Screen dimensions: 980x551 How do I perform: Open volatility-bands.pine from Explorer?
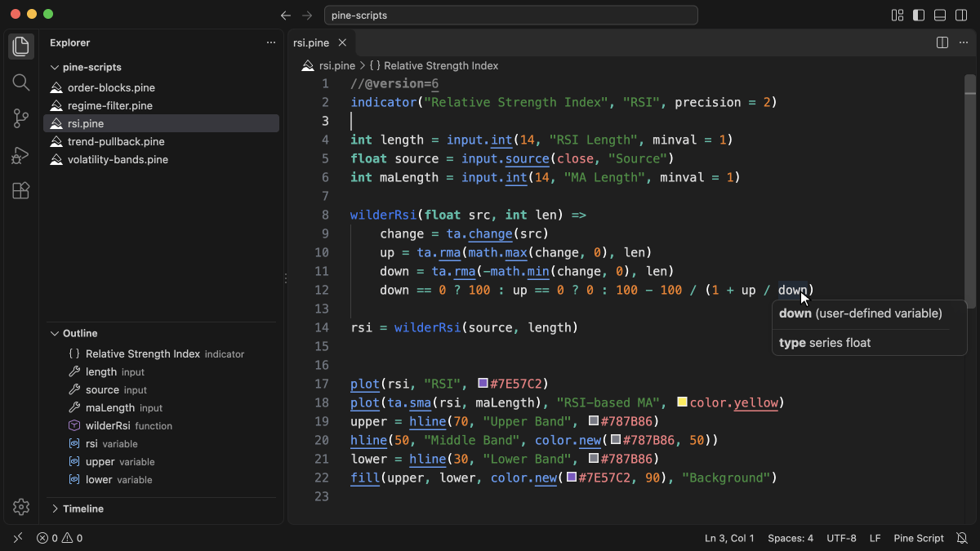tap(161, 159)
